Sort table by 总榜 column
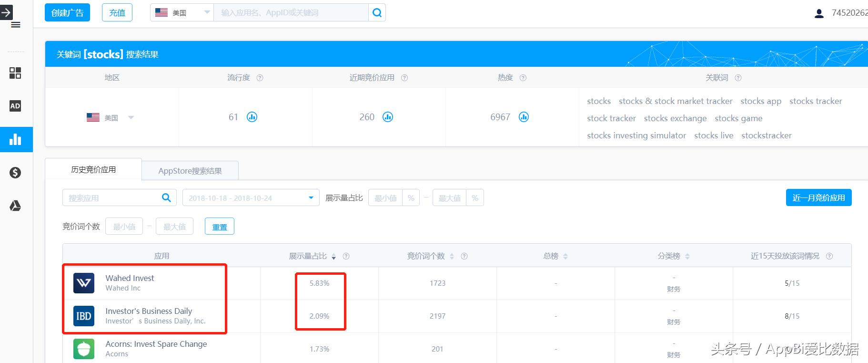868x363 pixels. click(x=565, y=256)
